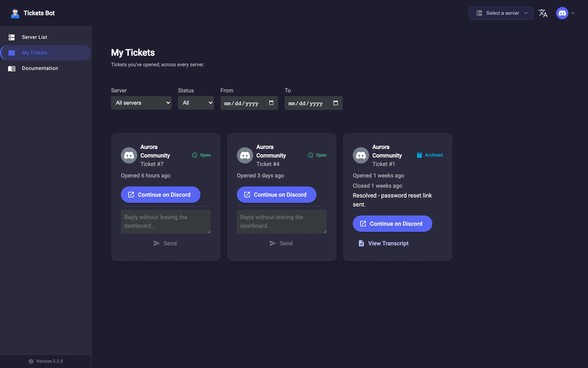
Task: Open the From date calendar picker
Action: (271, 103)
